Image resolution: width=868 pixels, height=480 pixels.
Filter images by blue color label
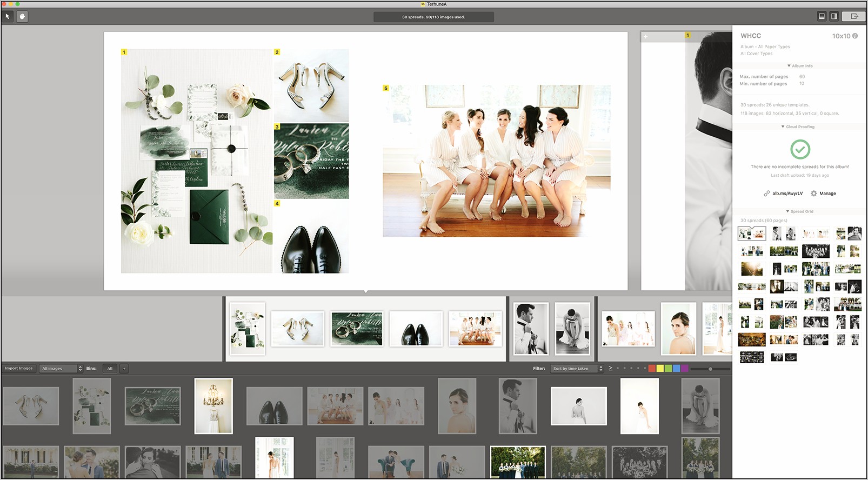[x=676, y=369]
